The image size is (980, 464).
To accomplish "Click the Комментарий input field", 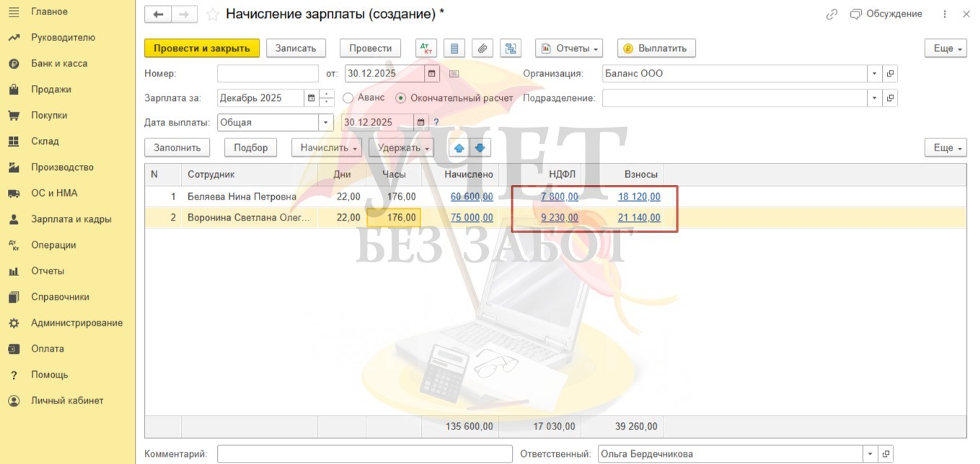I will [361, 454].
